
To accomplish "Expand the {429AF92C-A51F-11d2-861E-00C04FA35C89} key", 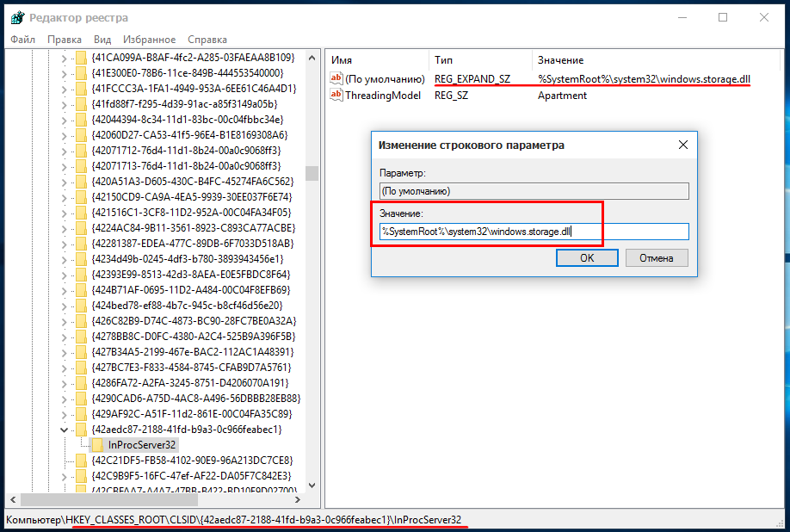I will 64,414.
